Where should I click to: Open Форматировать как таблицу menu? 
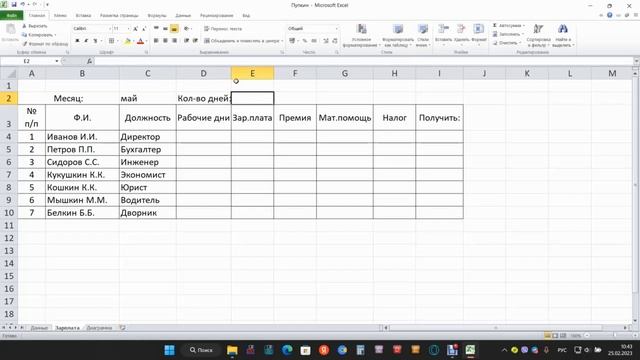(398, 35)
